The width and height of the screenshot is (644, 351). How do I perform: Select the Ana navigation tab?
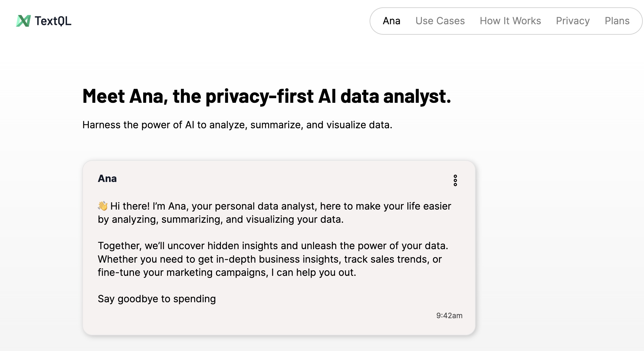(x=391, y=21)
